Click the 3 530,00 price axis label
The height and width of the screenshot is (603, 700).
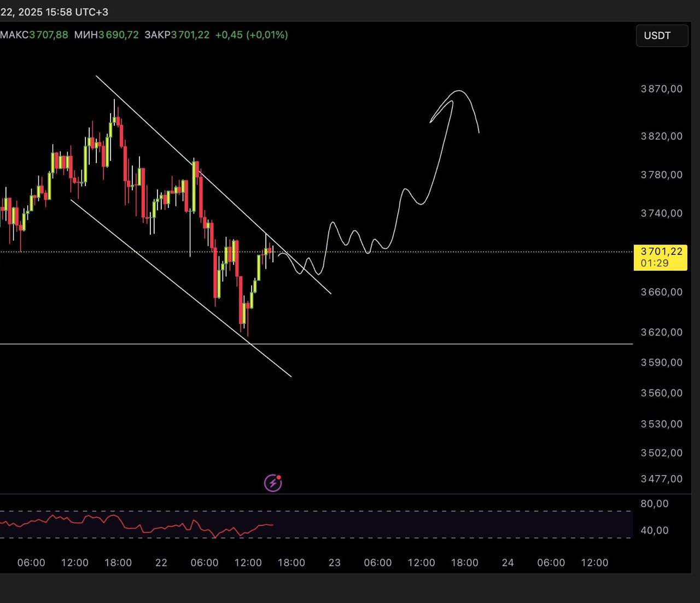[662, 424]
